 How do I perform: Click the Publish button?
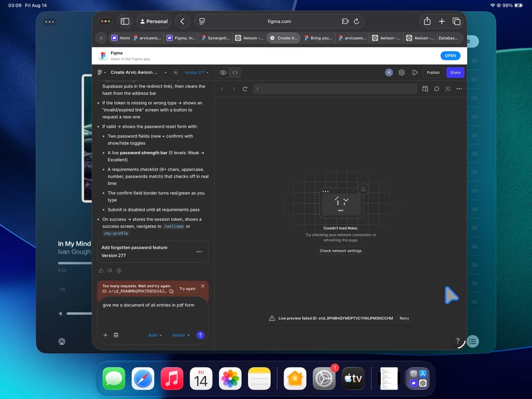[x=433, y=72]
